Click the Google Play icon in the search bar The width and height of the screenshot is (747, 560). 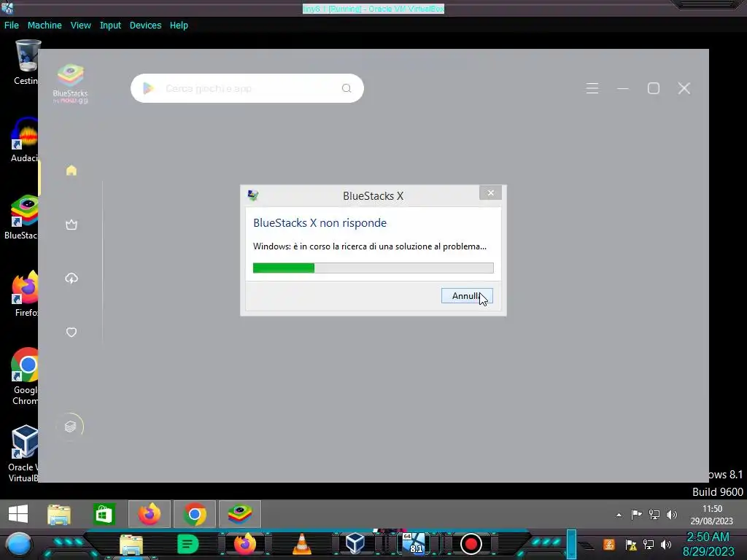pos(149,88)
